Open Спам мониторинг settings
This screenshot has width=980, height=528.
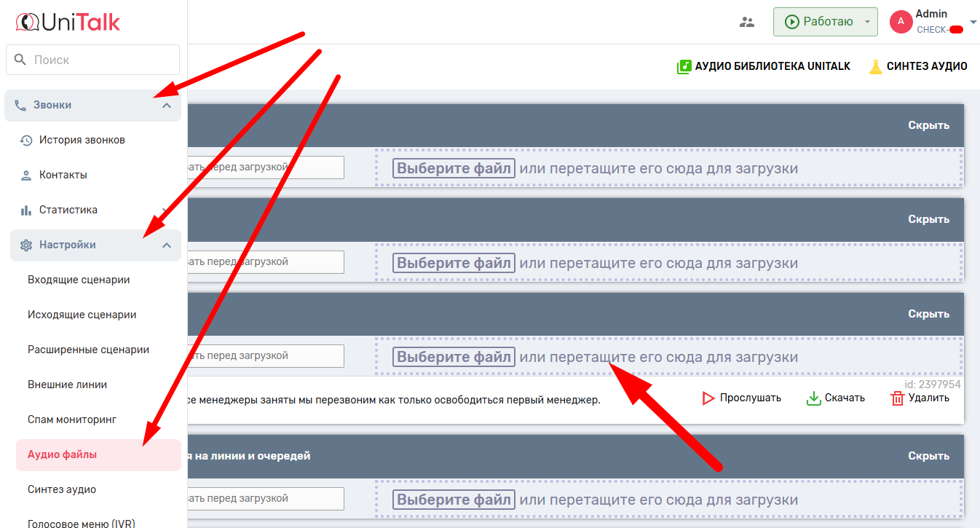[72, 419]
